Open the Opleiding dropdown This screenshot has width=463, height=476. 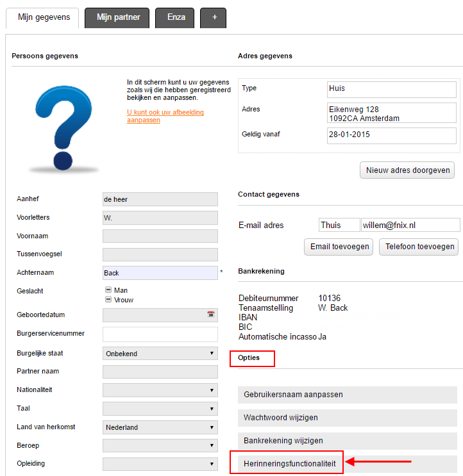click(160, 464)
